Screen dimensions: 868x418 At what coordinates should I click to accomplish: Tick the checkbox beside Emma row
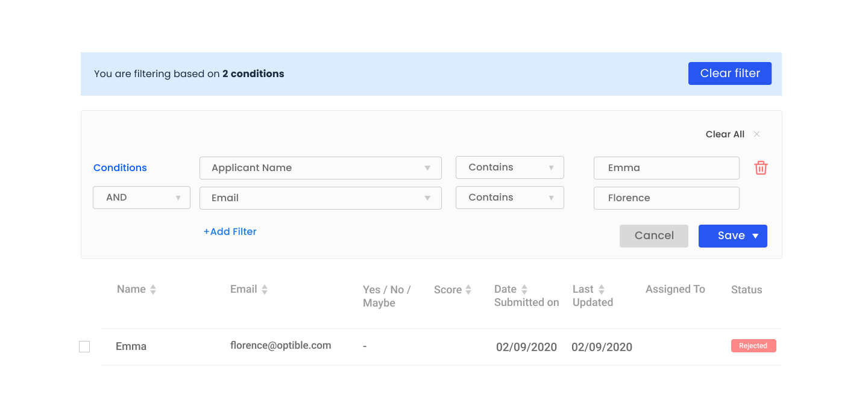pos(84,347)
